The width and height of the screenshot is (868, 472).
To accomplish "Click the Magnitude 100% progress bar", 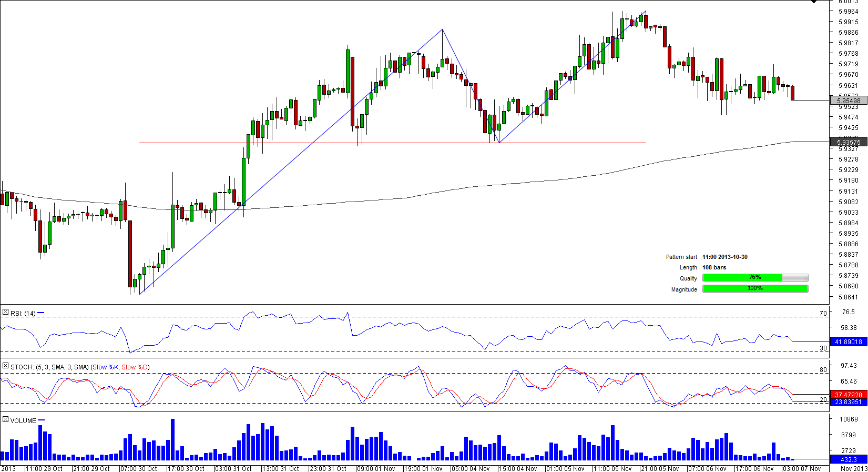I will [755, 289].
